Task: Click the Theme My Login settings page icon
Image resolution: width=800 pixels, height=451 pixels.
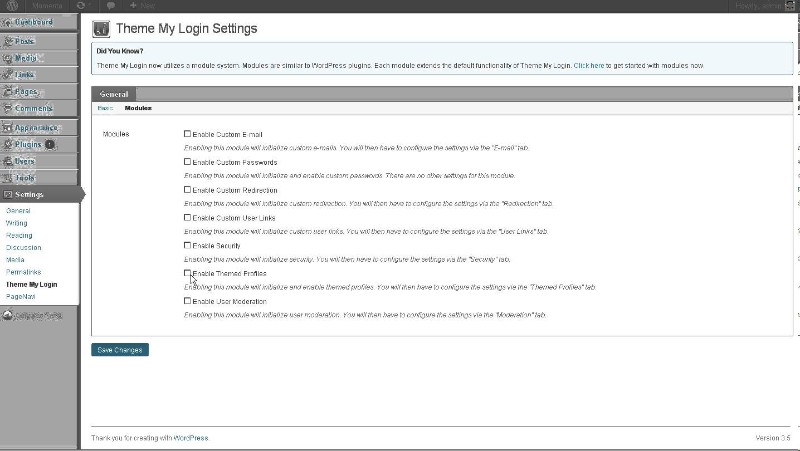Action: (x=101, y=29)
